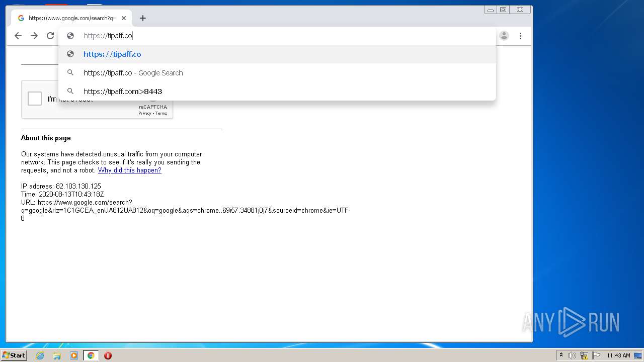This screenshot has width=644, height=362.
Task: Open Windows Explorer folder on the taskbar
Action: pos(57,355)
